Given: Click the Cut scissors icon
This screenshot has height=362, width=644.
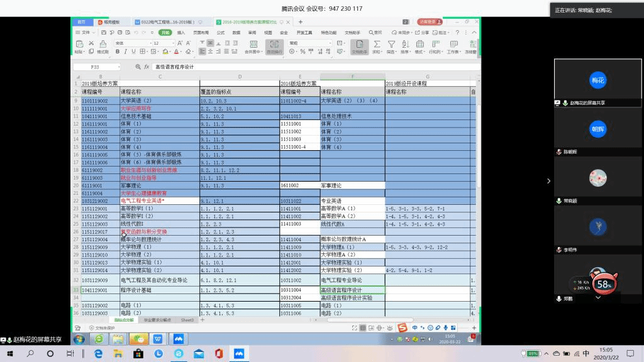Looking at the screenshot, I should (x=91, y=43).
